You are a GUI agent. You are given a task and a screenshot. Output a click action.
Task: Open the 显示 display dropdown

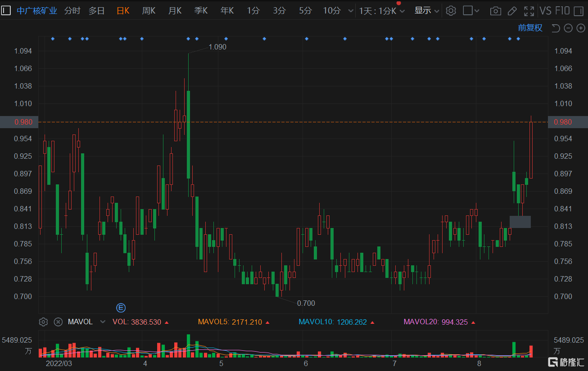coord(427,11)
